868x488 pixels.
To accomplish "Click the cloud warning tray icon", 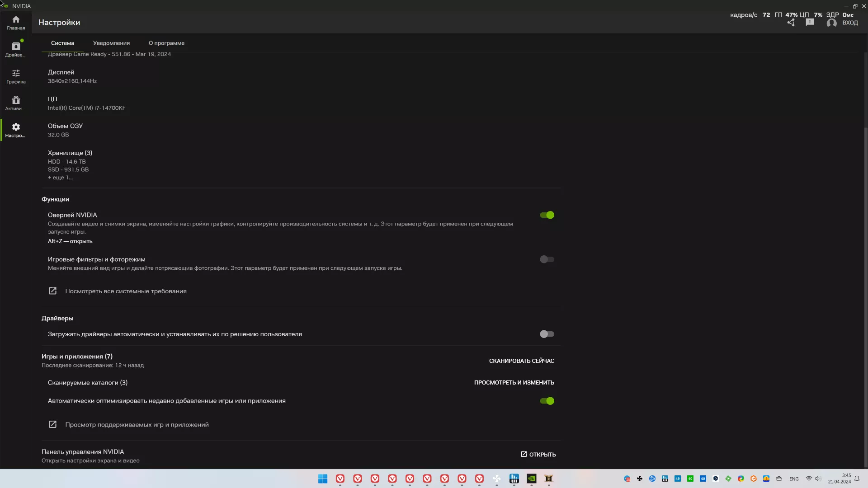I will click(766, 479).
